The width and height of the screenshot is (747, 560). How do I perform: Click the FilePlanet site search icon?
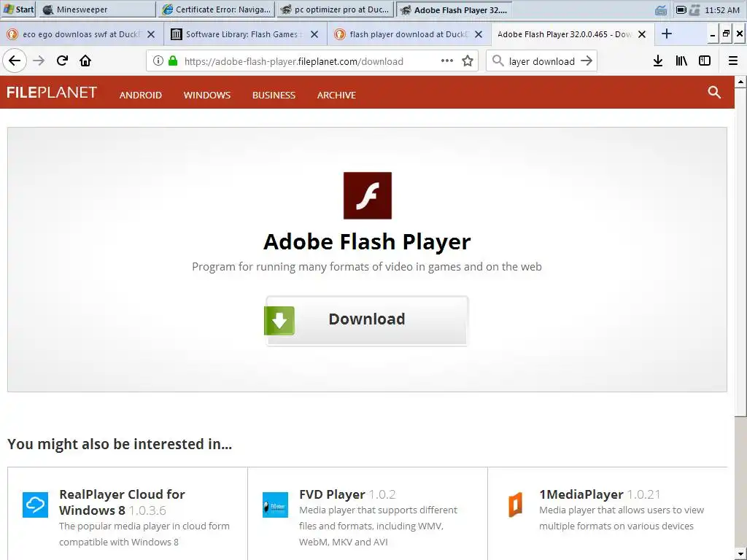click(x=714, y=93)
